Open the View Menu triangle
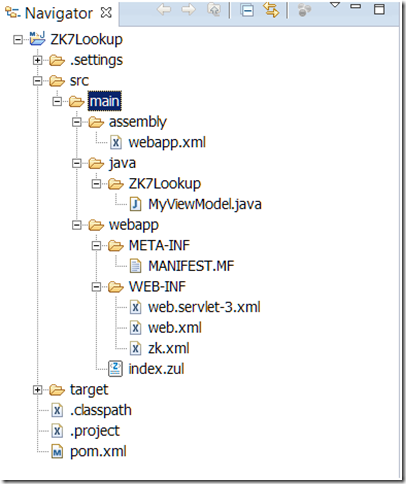The height and width of the screenshot is (484, 406). (335, 5)
